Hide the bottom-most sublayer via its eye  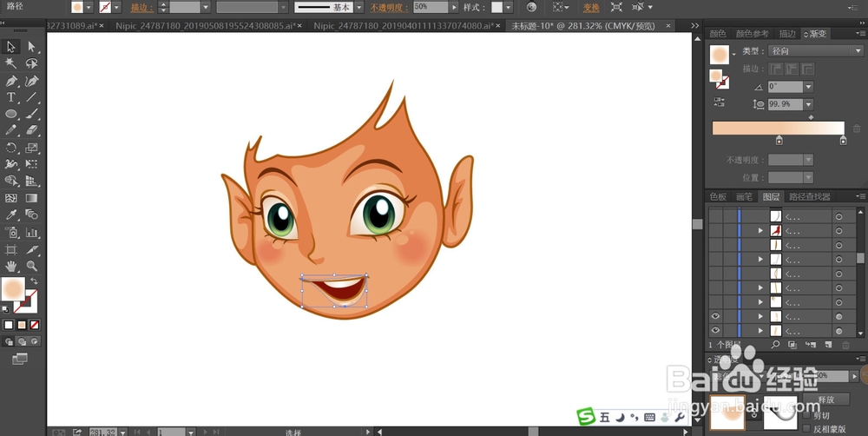click(x=715, y=330)
